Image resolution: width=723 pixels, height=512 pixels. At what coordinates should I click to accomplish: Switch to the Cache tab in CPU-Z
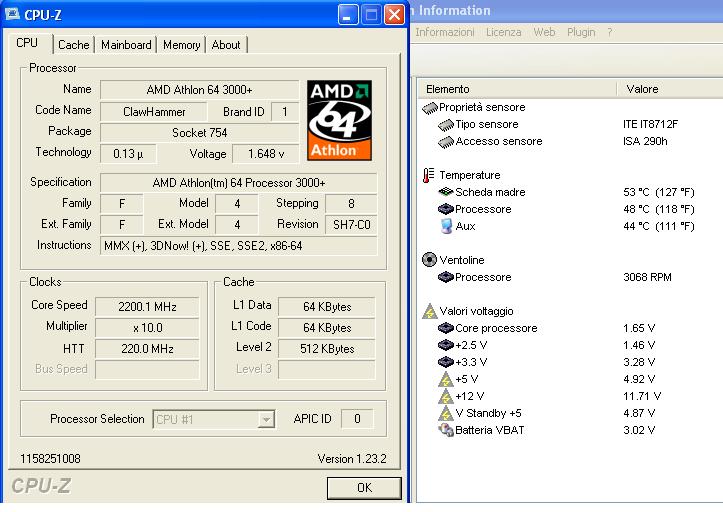(74, 45)
